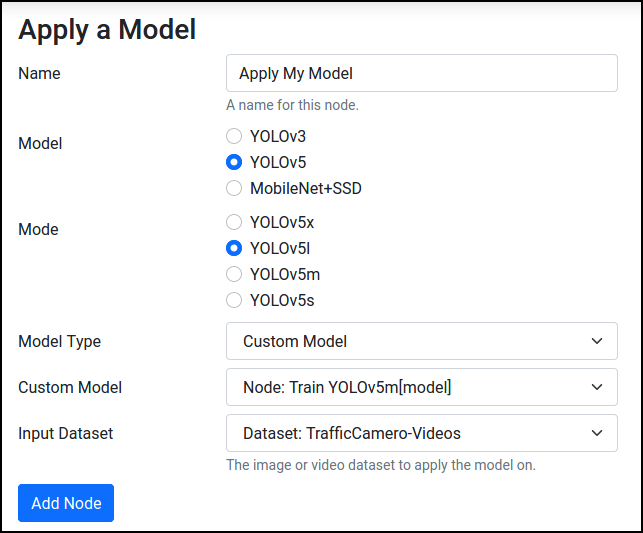Select the YOLOv5 model option

[234, 162]
